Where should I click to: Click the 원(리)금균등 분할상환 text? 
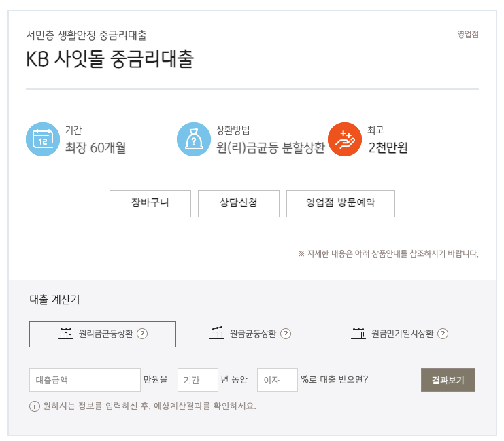click(x=270, y=147)
